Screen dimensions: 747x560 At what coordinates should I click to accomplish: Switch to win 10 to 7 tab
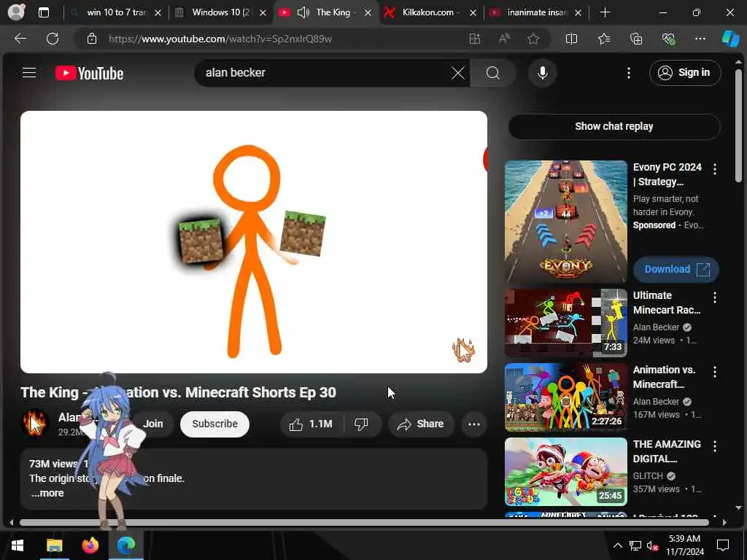[x=116, y=12]
